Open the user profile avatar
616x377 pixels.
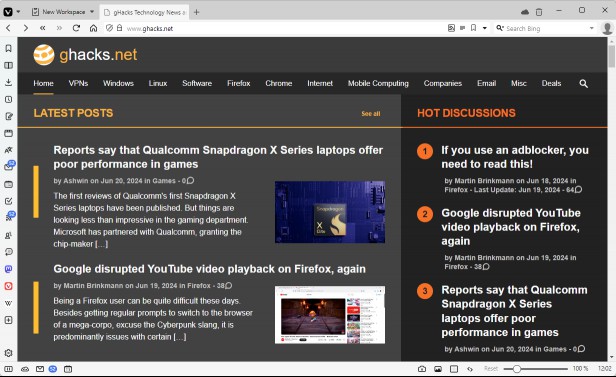click(x=607, y=28)
